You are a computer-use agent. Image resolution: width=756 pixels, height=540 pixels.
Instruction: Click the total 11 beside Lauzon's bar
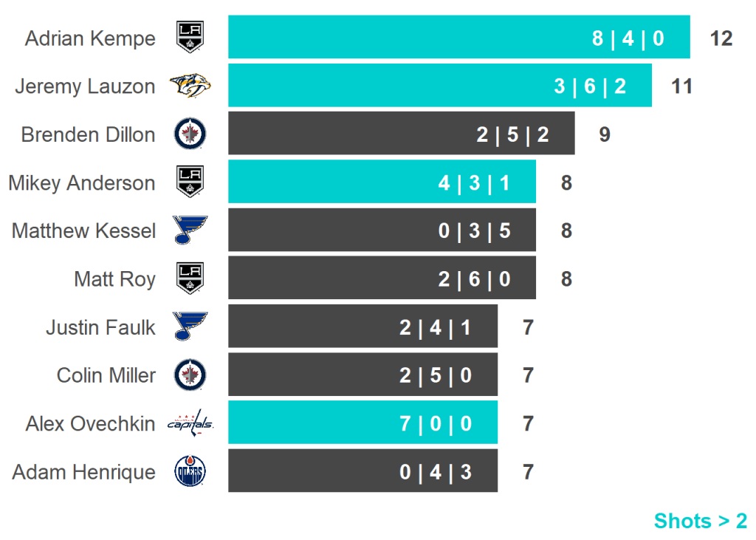click(x=682, y=86)
